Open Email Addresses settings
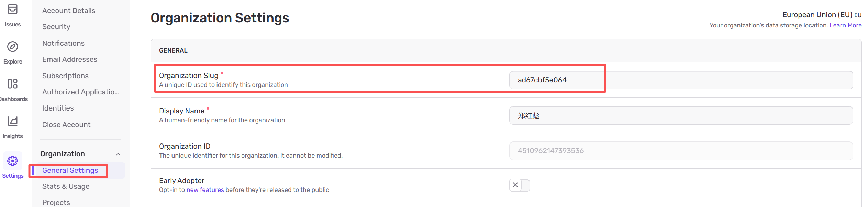The image size is (868, 207). point(70,59)
